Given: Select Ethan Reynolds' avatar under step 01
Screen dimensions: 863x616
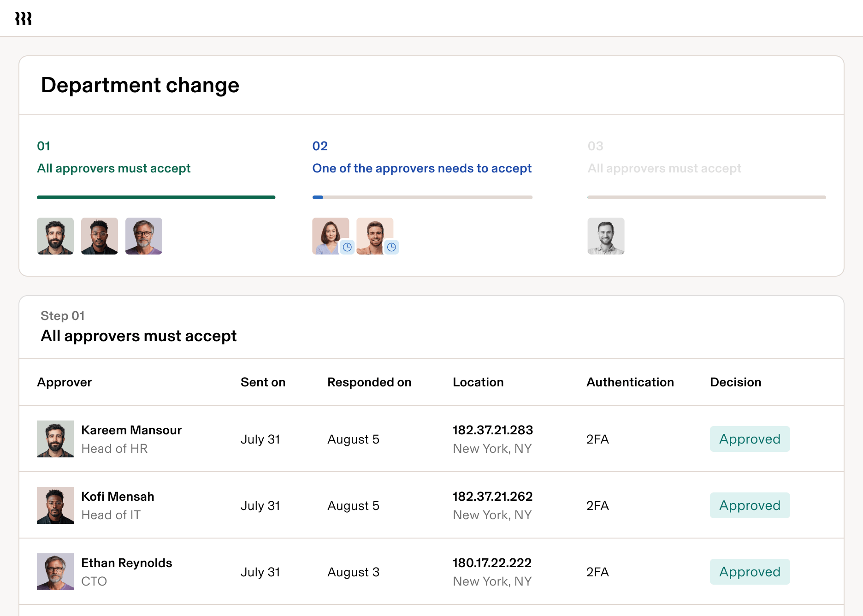Looking at the screenshot, I should [x=143, y=236].
